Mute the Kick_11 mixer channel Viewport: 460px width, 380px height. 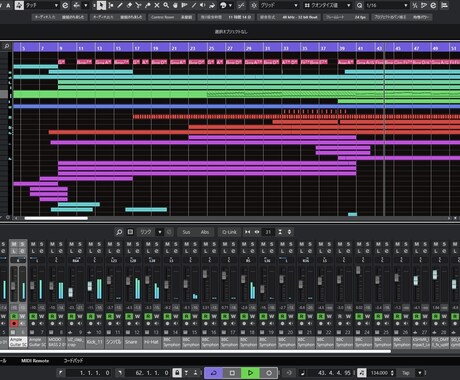pyautogui.click(x=91, y=244)
